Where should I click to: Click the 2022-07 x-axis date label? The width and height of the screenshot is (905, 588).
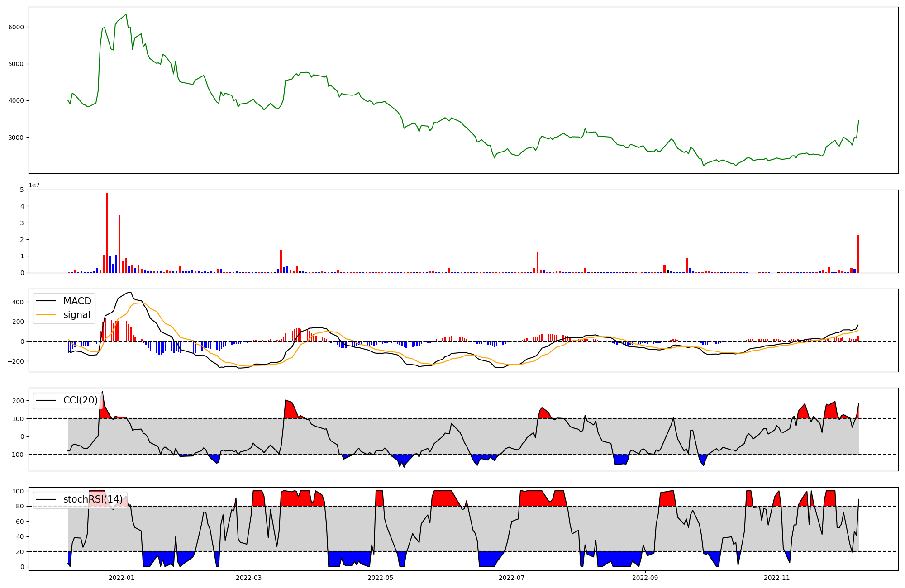pyautogui.click(x=512, y=578)
